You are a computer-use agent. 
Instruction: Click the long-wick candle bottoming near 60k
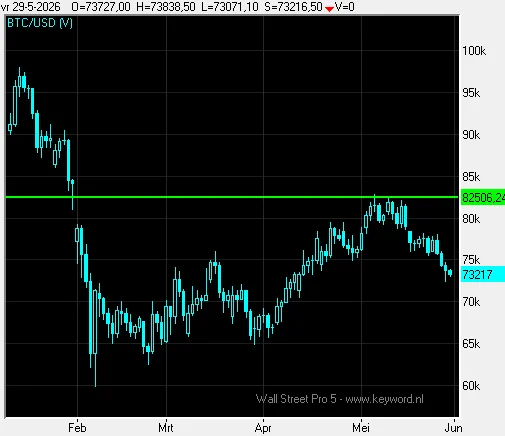(95, 337)
